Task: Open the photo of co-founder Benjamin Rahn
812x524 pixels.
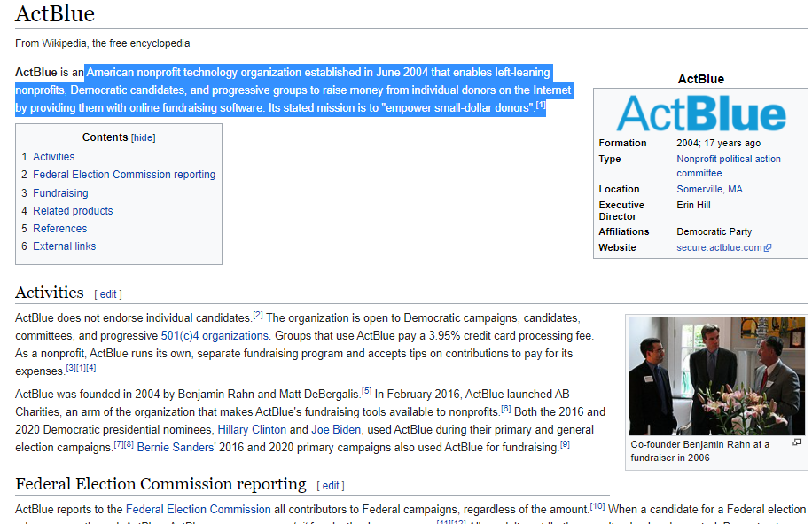Action: (717, 377)
